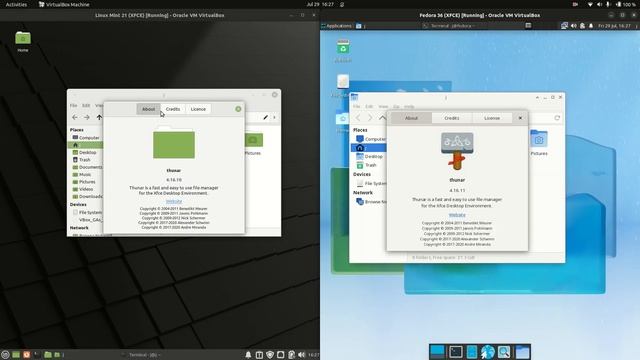Click terminal icon in Fedora dock
Viewport: 640px width, 360px height.
[x=456, y=351]
